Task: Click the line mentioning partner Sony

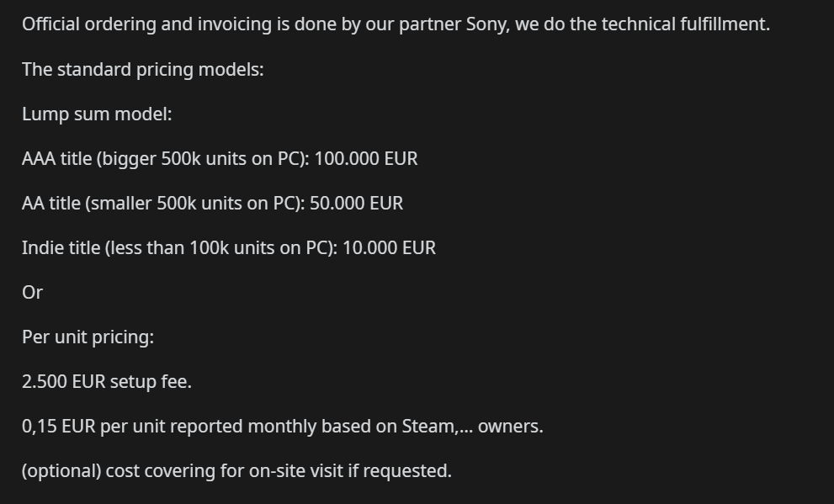Action: click(396, 24)
